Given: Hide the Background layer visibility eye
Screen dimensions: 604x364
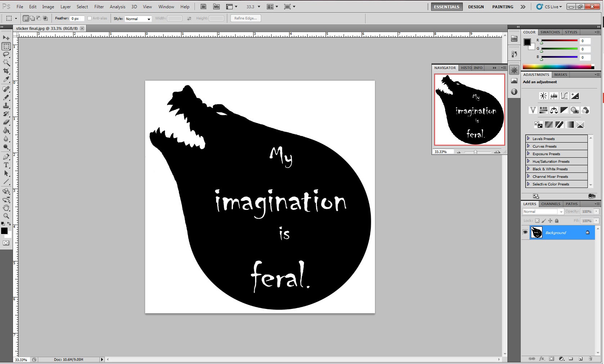Looking at the screenshot, I should [x=525, y=233].
